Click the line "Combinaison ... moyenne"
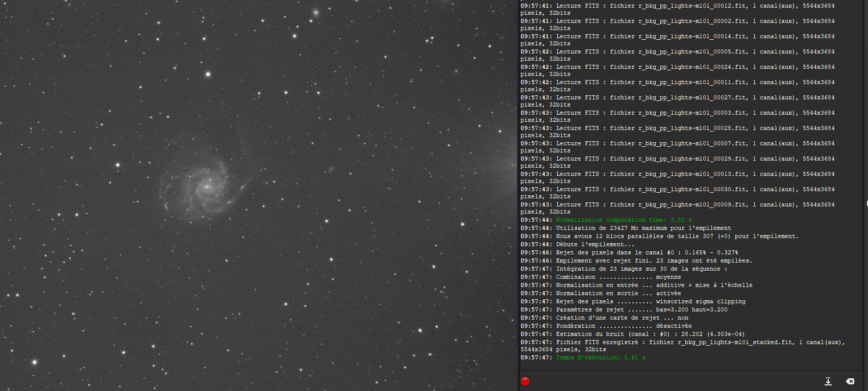Viewport: 868px width, 391px height. (x=601, y=277)
